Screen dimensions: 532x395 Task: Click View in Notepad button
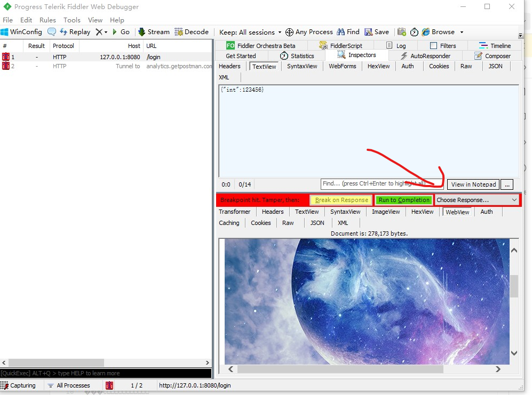[473, 184]
